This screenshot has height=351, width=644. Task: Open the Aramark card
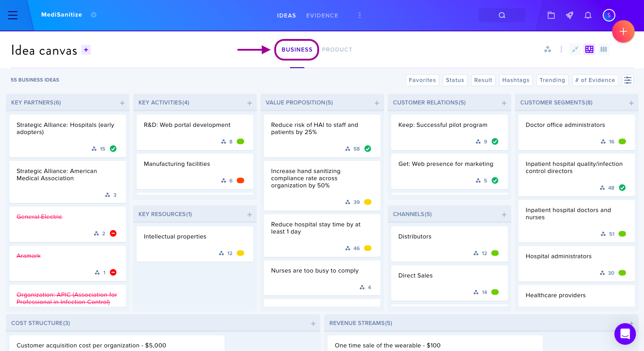68,263
